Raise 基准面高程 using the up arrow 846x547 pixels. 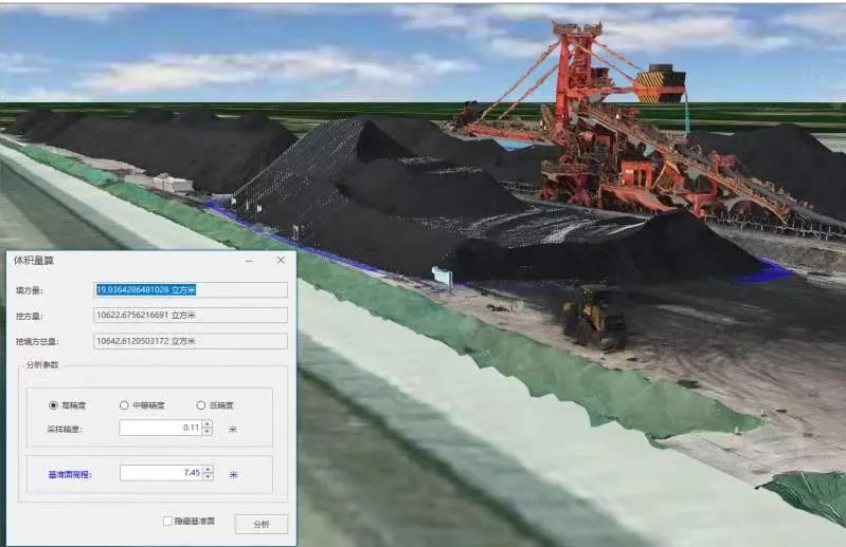coord(207,469)
